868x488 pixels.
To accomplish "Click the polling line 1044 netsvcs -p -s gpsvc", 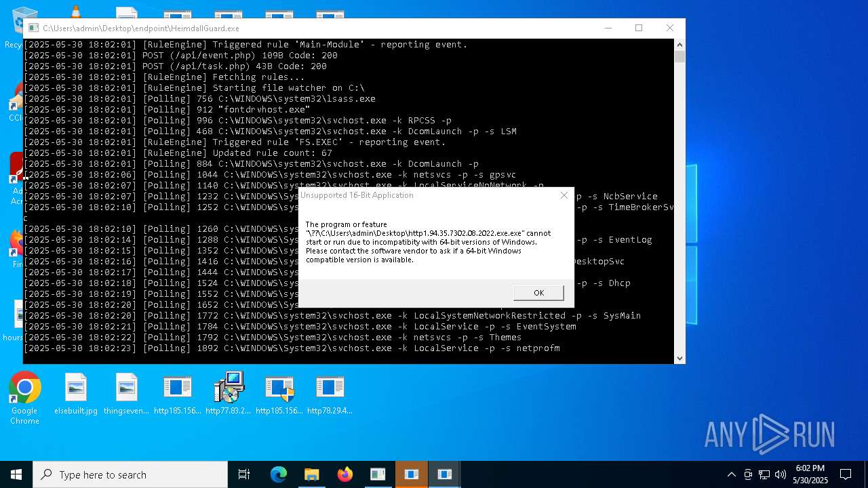I will coord(270,175).
